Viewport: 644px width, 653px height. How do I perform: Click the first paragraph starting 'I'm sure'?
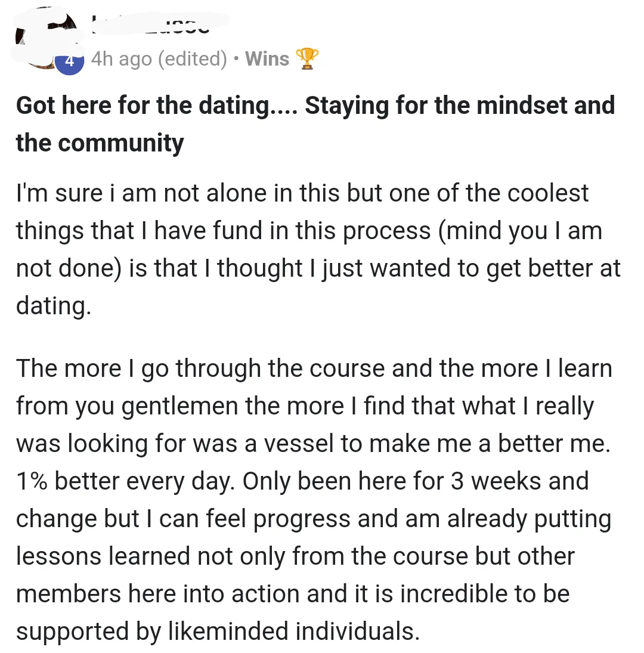pos(302,193)
